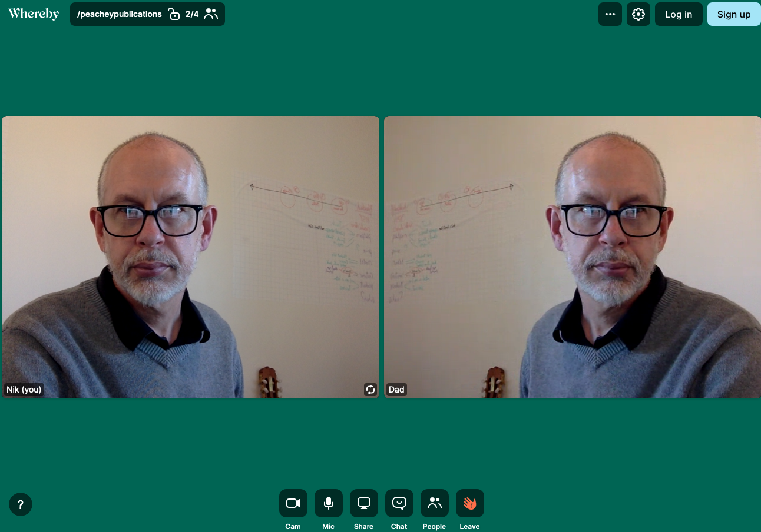Click the "Nik (you)" name label

[24, 390]
